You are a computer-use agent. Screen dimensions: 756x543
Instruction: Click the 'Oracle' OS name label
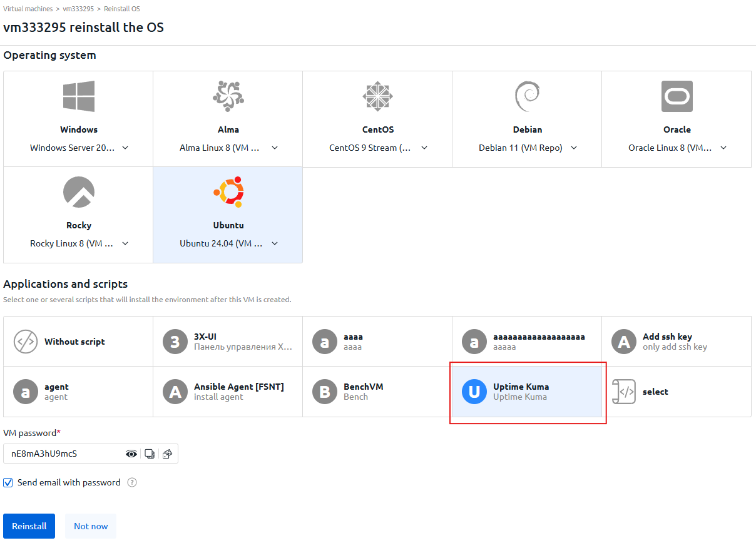677,129
